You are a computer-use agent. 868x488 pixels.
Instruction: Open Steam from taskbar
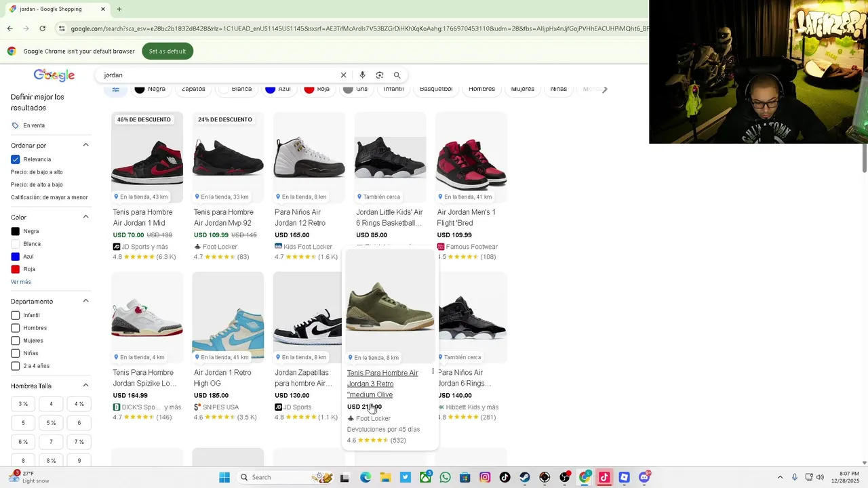525,477
